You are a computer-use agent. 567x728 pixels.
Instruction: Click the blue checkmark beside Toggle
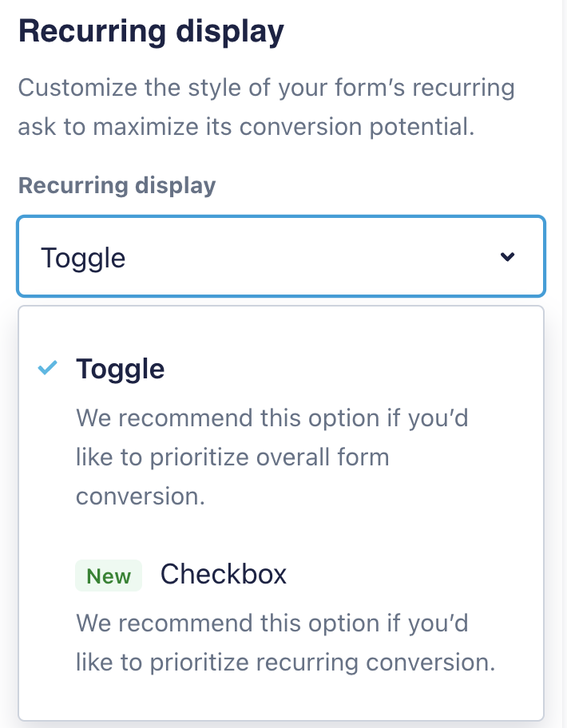(x=48, y=368)
